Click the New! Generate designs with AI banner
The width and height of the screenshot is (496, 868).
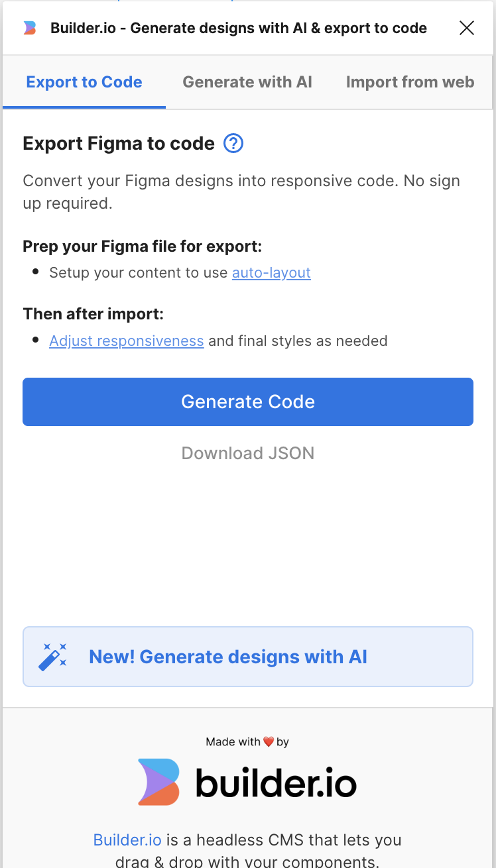click(x=247, y=656)
